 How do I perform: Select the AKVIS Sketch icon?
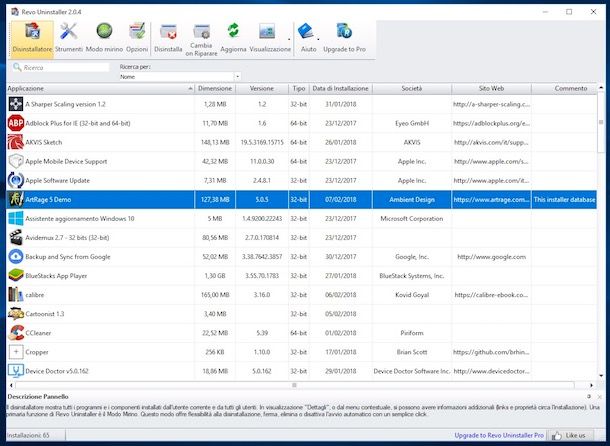[16, 142]
